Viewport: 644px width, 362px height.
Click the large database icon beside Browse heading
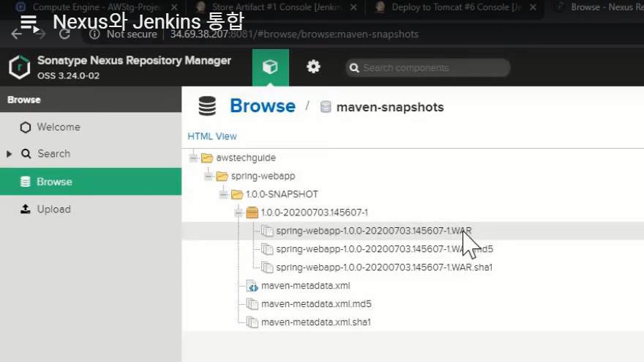point(207,106)
